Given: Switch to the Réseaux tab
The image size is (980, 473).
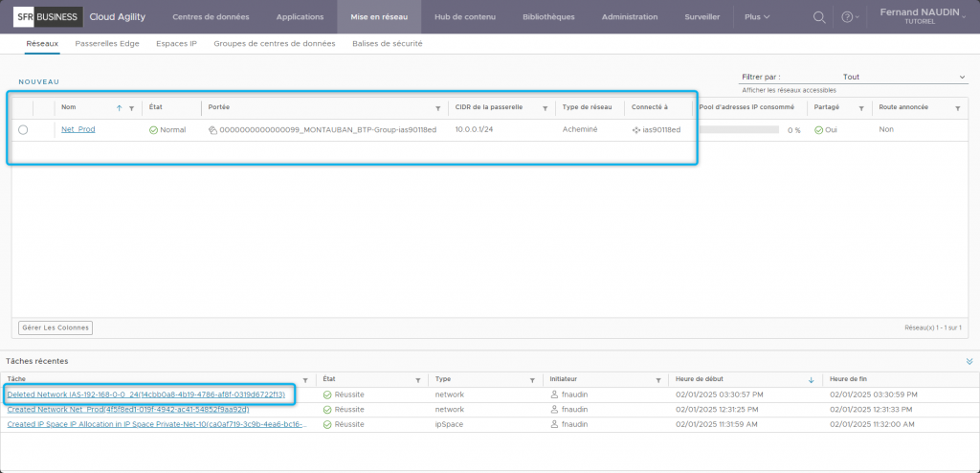Looking at the screenshot, I should pos(42,44).
